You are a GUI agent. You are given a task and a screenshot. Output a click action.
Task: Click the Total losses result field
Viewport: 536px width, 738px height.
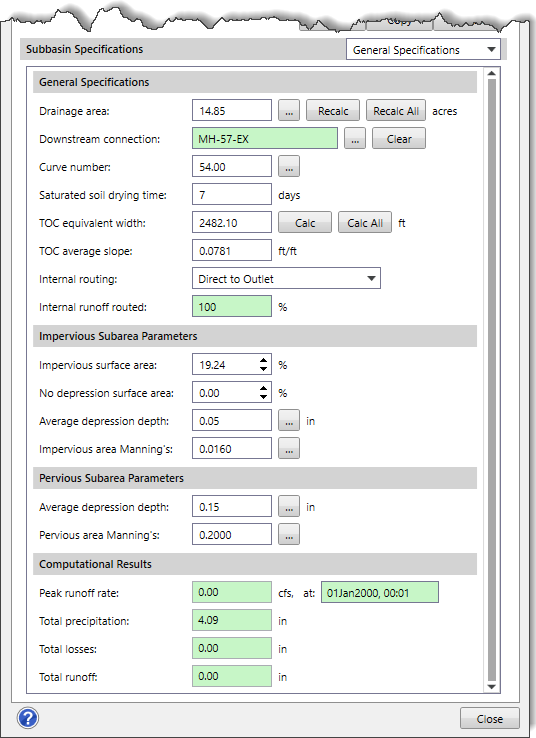(x=232, y=648)
